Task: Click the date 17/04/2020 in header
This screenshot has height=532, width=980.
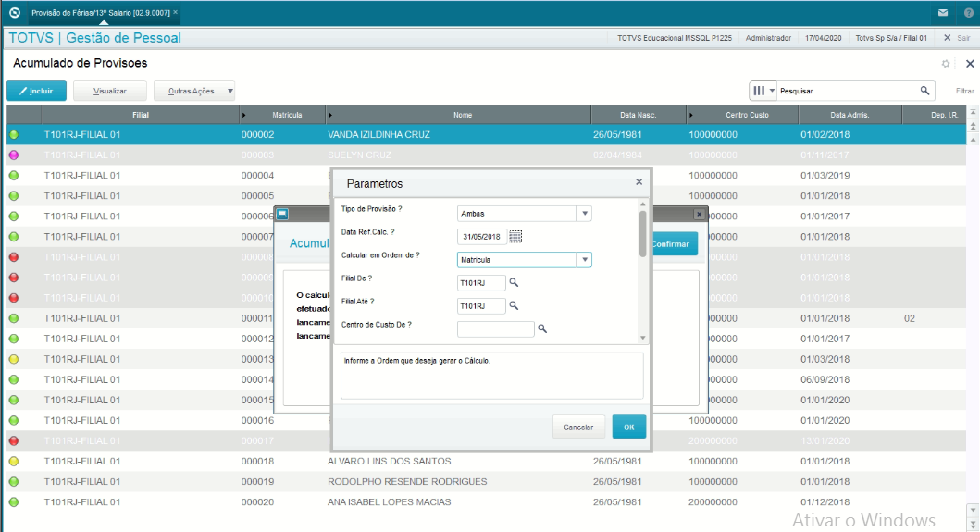Action: pos(823,38)
